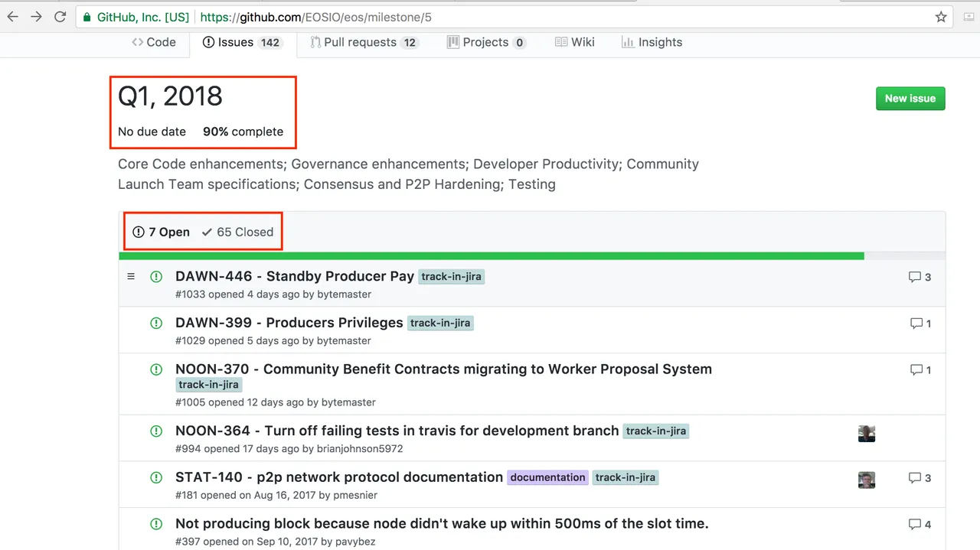View the Insights tab

652,42
